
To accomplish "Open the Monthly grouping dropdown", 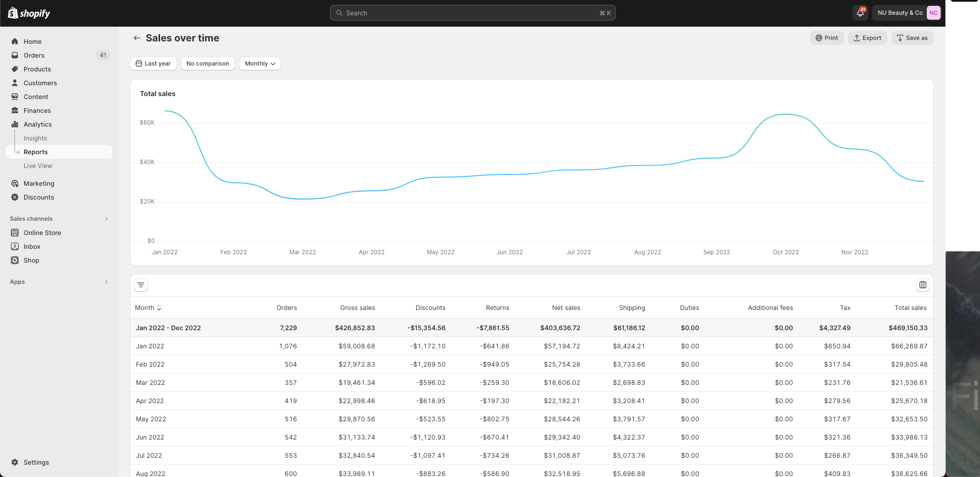I will tap(260, 64).
